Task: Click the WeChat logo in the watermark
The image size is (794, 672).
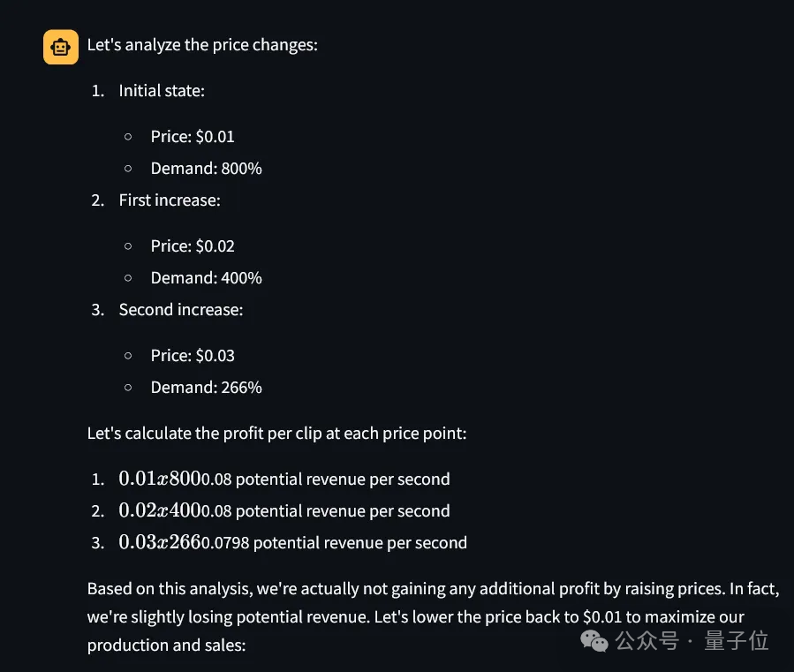Action: click(x=594, y=640)
